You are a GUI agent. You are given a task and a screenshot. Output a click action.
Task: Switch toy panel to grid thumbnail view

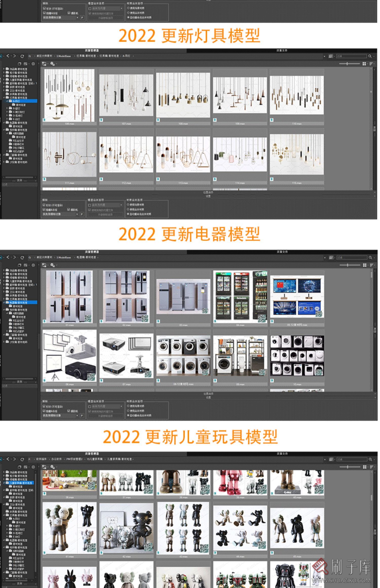pos(364,467)
